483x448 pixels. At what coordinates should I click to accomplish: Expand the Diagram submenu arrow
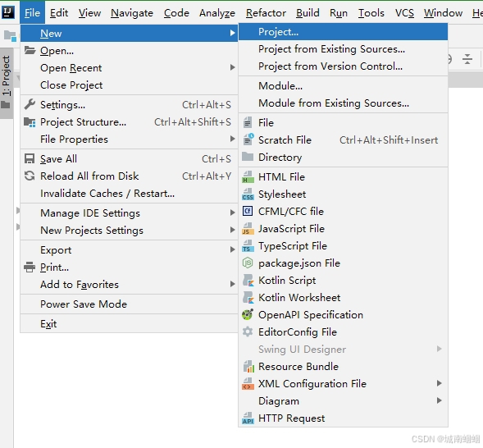click(440, 400)
